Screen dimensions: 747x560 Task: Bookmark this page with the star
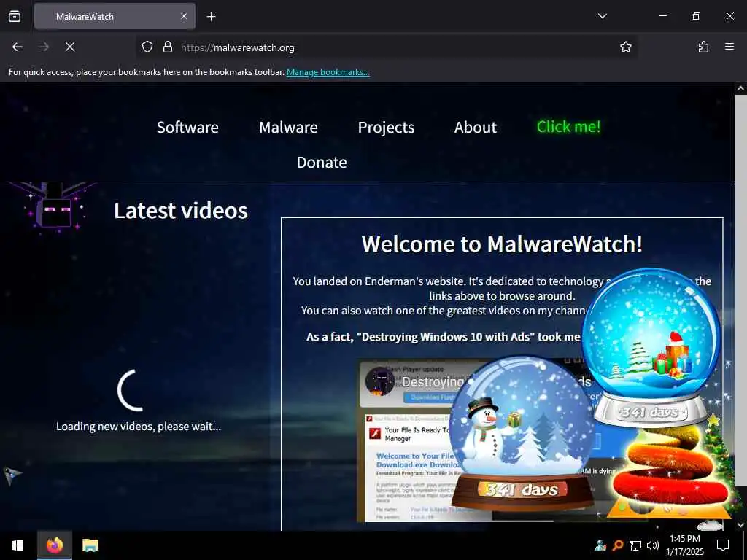625,47
